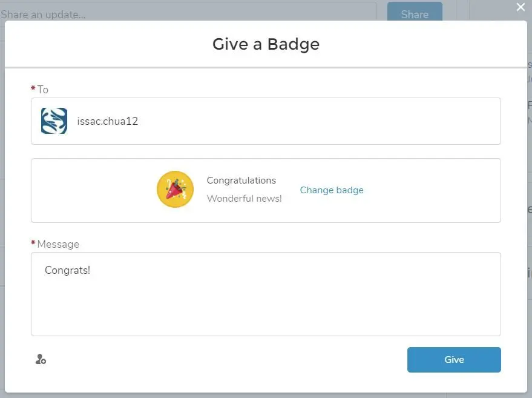This screenshot has height=398, width=532.
Task: Select the Congratulations badge name text
Action: tap(241, 181)
